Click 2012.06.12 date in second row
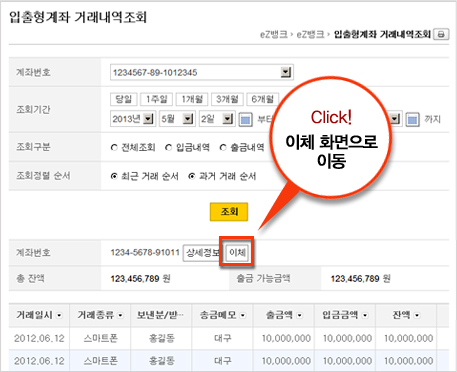This screenshot has width=457, height=372. (x=39, y=361)
